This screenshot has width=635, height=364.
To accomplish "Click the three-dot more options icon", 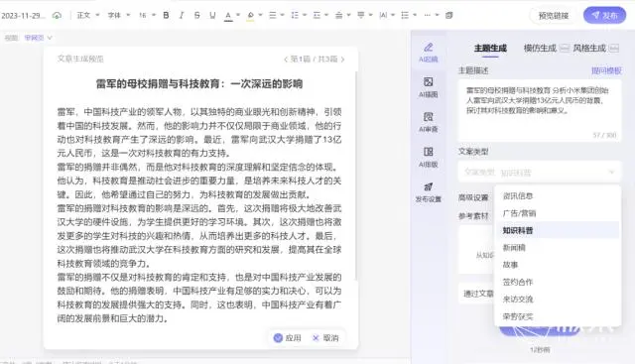I will 427,16.
